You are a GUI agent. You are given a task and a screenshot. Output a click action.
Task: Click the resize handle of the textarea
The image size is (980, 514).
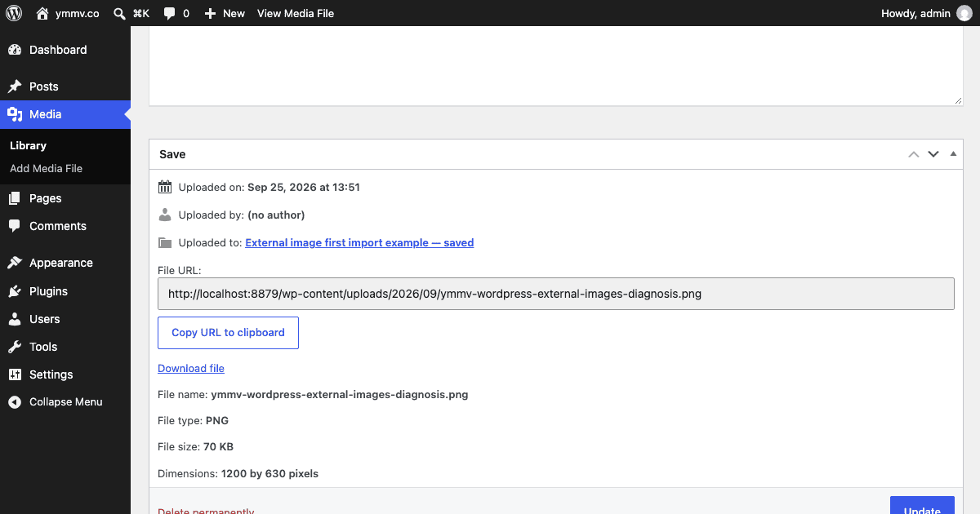coord(957,100)
